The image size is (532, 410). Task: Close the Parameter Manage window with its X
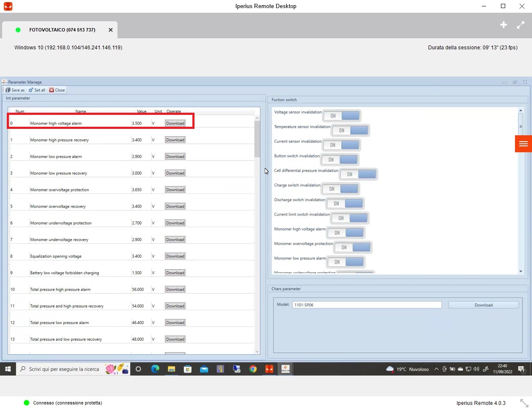point(525,82)
